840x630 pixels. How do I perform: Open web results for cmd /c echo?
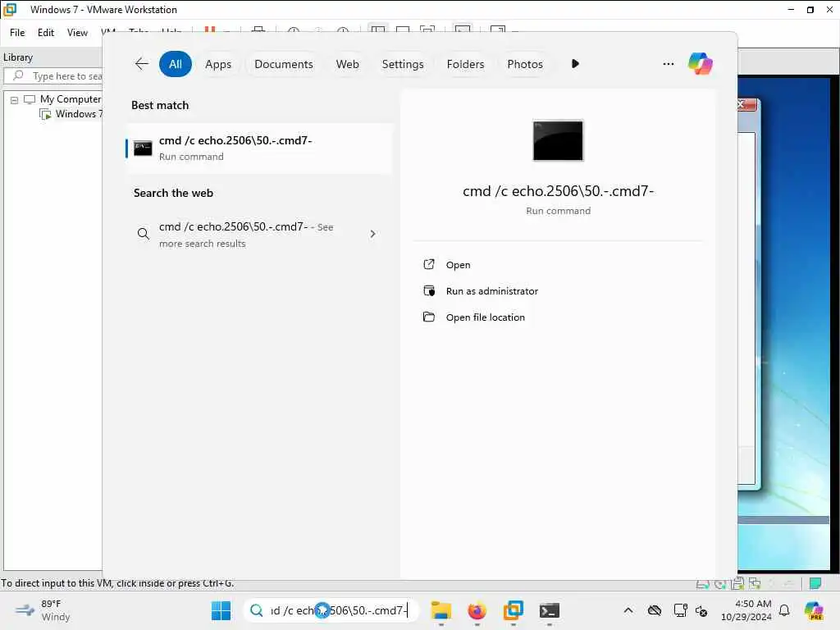click(259, 234)
